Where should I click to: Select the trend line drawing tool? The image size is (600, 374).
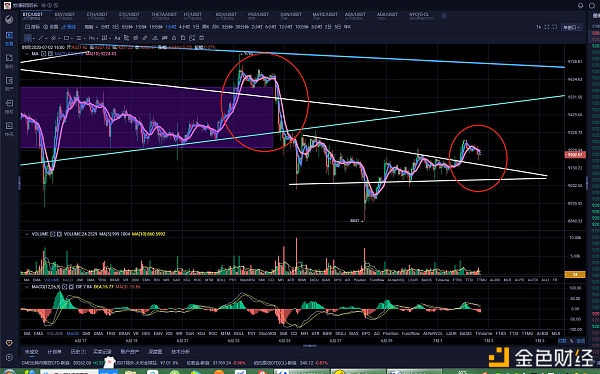point(41,38)
